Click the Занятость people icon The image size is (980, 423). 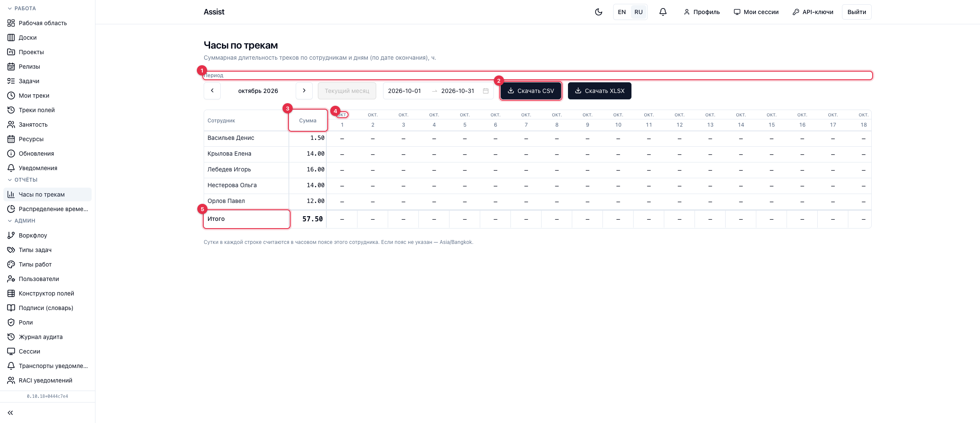point(11,125)
